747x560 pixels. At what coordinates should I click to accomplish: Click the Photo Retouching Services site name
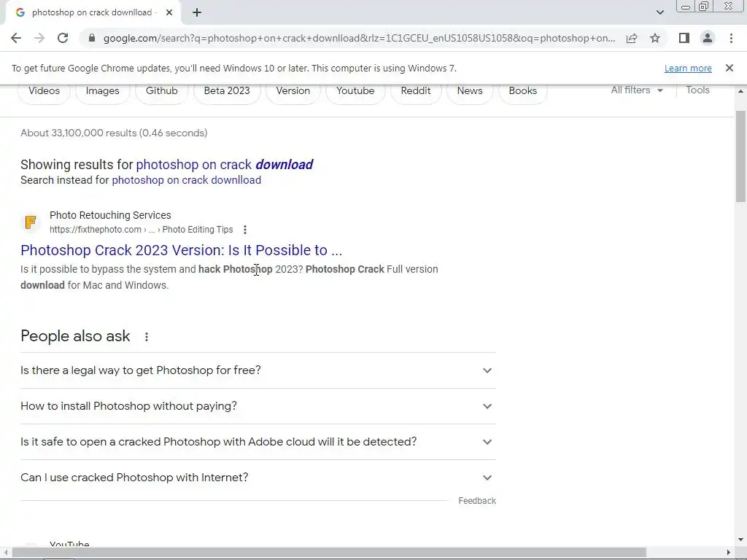(110, 215)
